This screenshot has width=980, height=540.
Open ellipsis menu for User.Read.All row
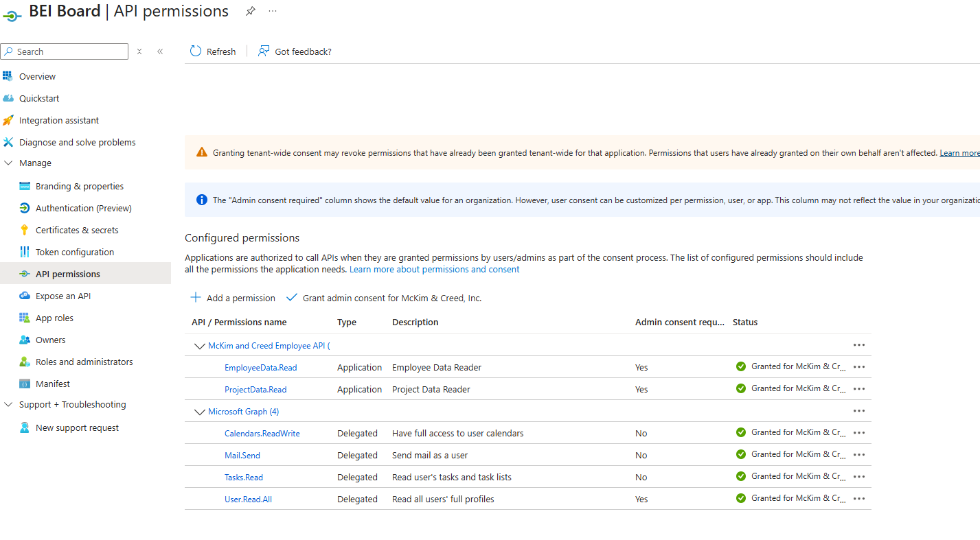859,499
